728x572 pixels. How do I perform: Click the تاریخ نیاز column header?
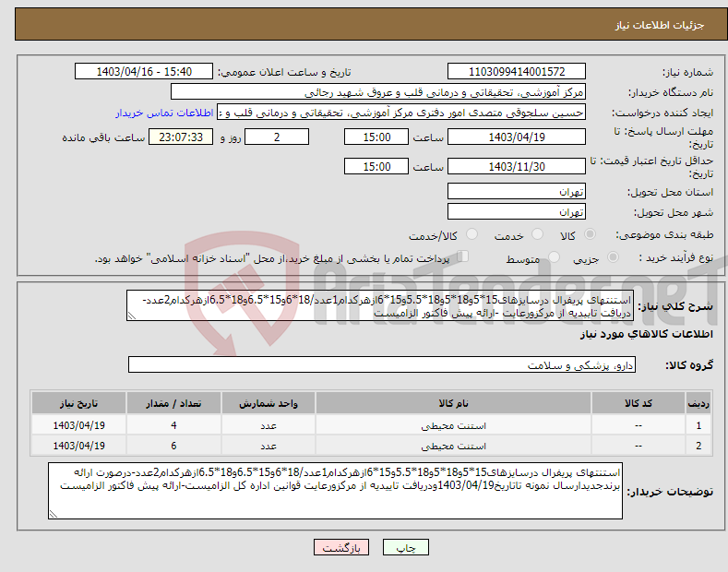tap(79, 403)
